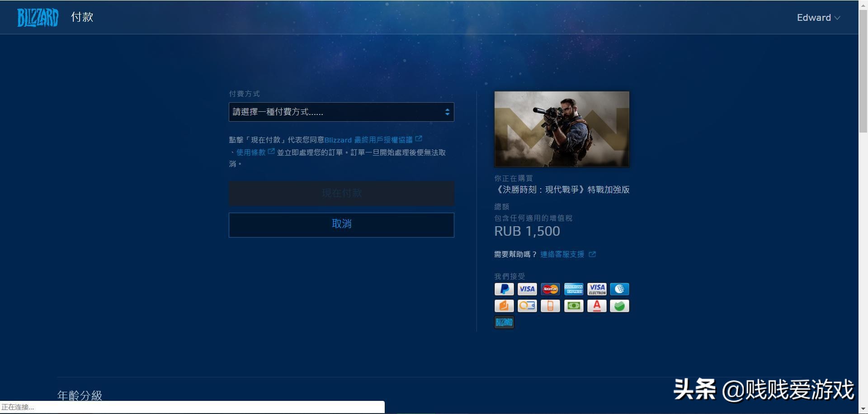Click the PayPal payment icon

504,289
